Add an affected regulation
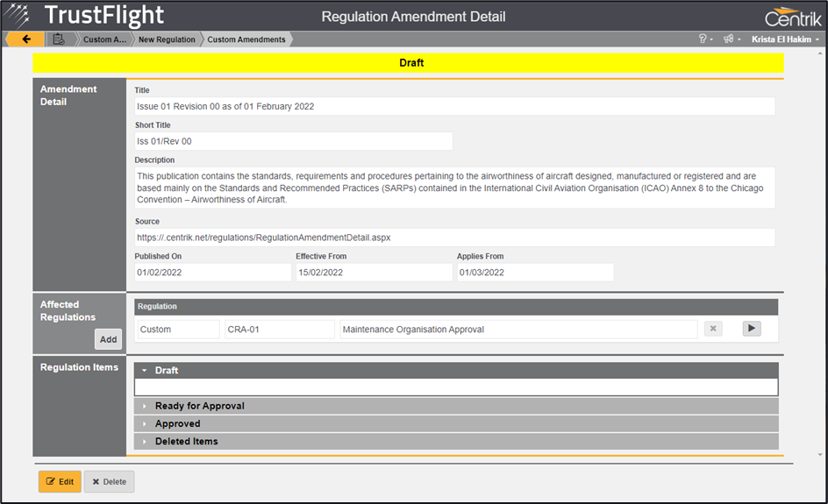Image resolution: width=828 pixels, height=504 pixels. (x=108, y=339)
